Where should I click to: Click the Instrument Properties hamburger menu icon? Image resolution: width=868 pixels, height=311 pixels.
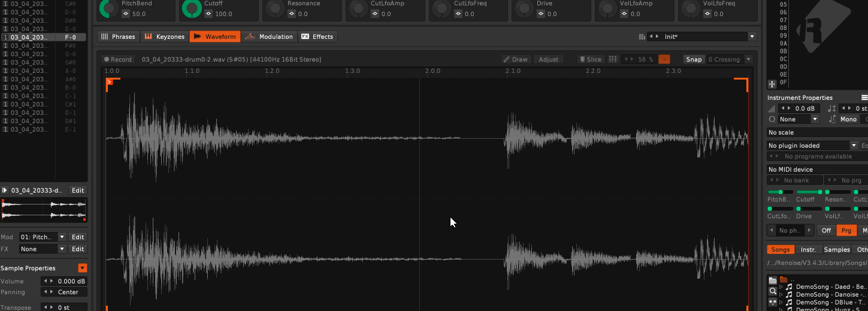coord(864,97)
